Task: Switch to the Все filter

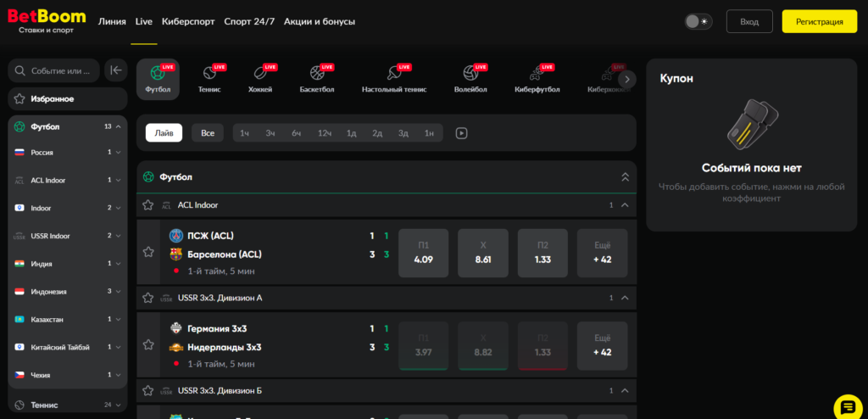Action: [208, 133]
